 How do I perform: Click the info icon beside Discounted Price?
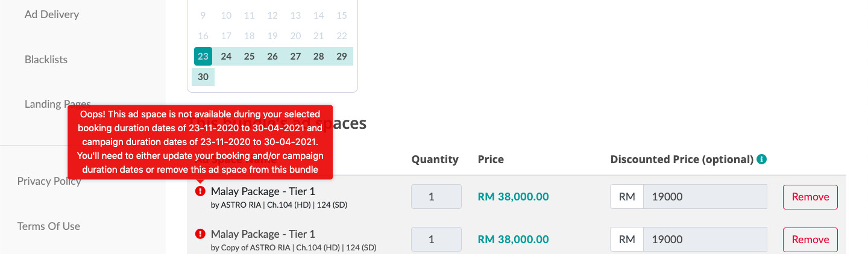pyautogui.click(x=762, y=160)
